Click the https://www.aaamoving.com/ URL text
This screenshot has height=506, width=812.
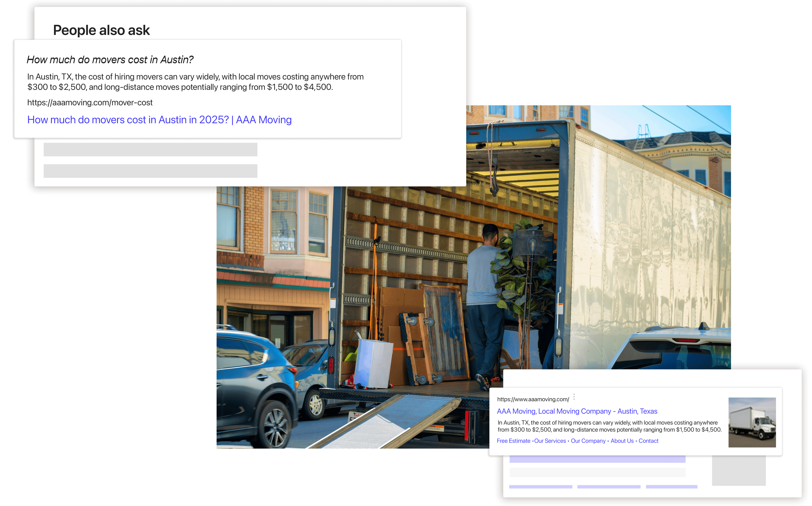(x=533, y=399)
